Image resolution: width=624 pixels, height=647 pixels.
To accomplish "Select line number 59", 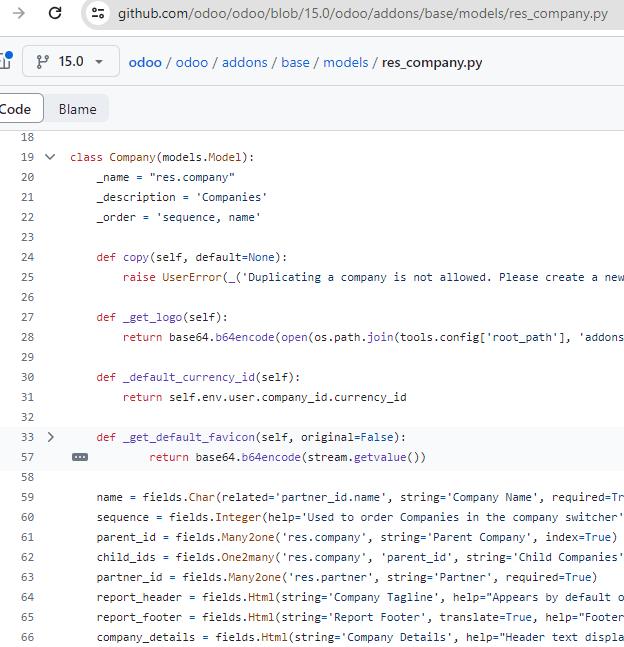I will coord(28,497).
